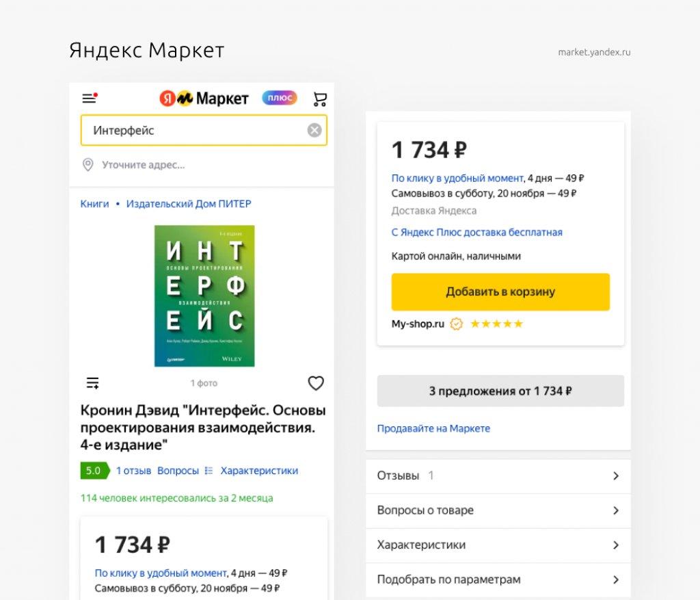Click the Плюс badge
The image size is (700, 600).
point(280,97)
